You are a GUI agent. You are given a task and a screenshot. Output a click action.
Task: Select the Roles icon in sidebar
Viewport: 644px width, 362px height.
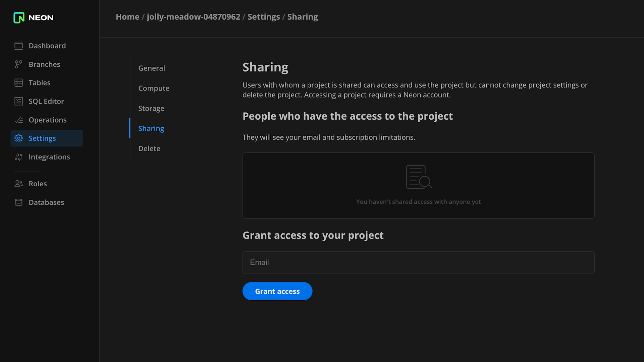[x=18, y=183]
